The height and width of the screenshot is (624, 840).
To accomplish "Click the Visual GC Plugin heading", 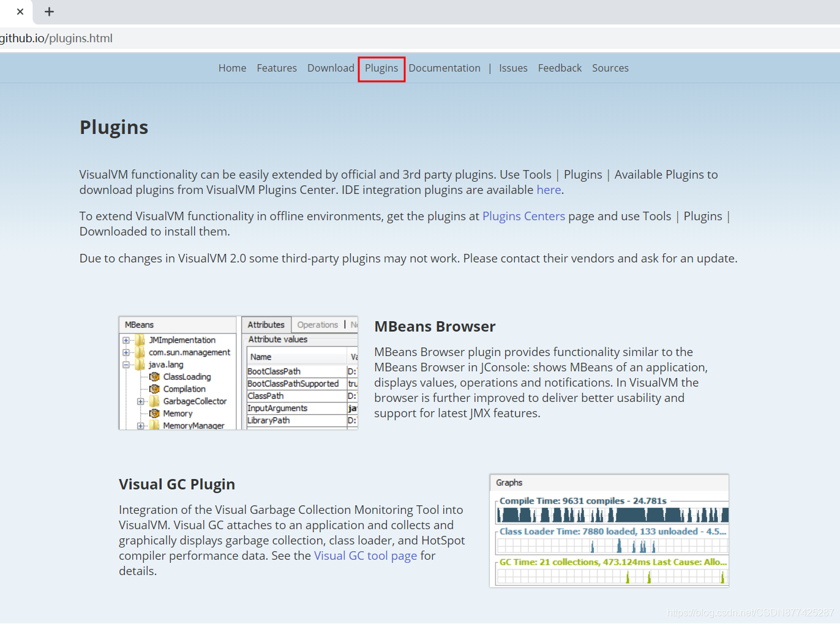I will (177, 484).
